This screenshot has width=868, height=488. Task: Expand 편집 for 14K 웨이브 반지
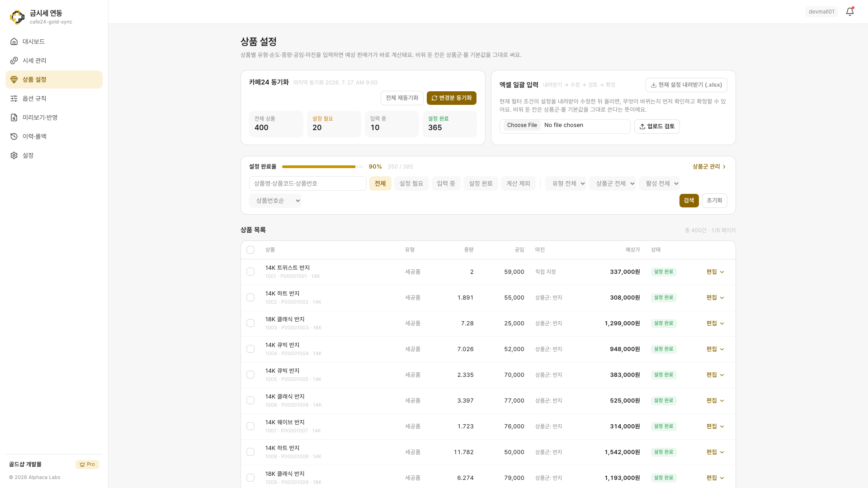point(715,427)
